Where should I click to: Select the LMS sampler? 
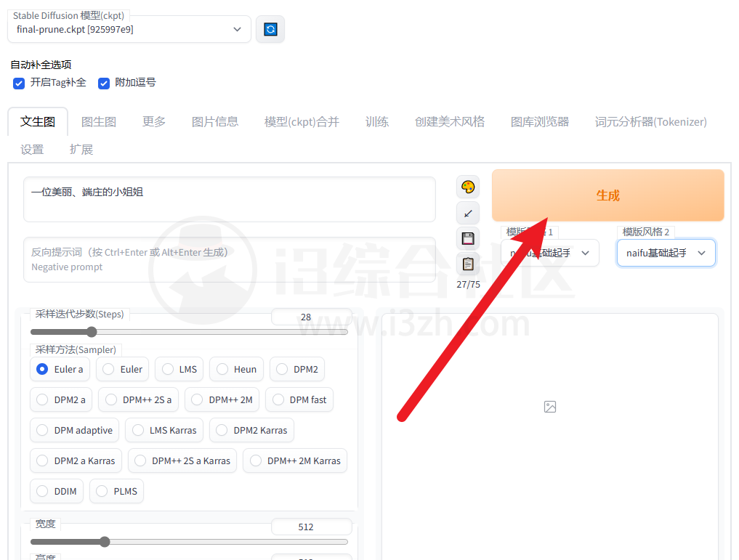coord(179,369)
